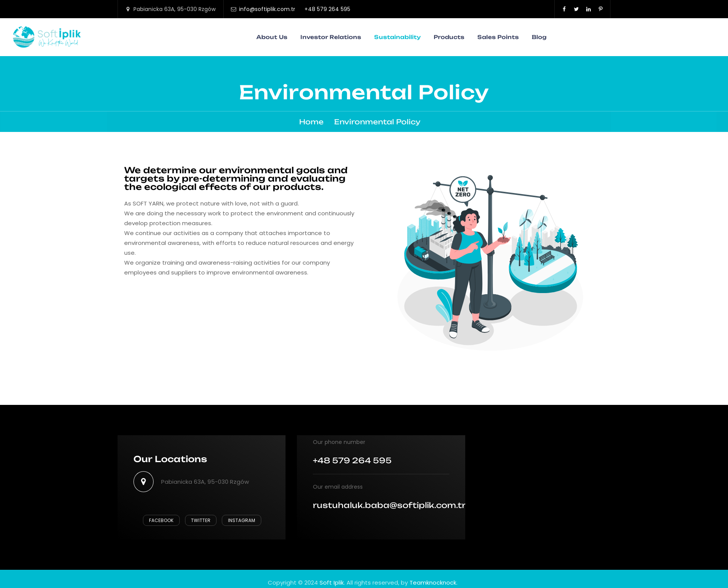Click the envelope icon beside header email
The width and height of the screenshot is (728, 588).
pyautogui.click(x=234, y=9)
